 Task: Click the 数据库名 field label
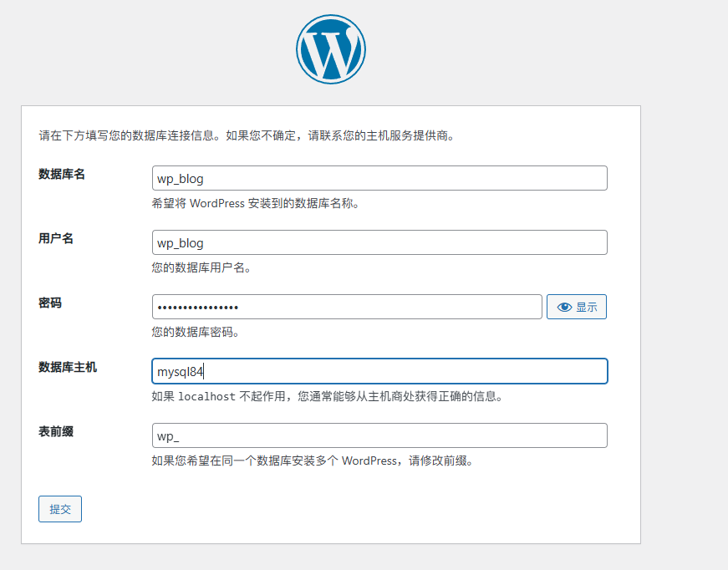pyautogui.click(x=62, y=174)
